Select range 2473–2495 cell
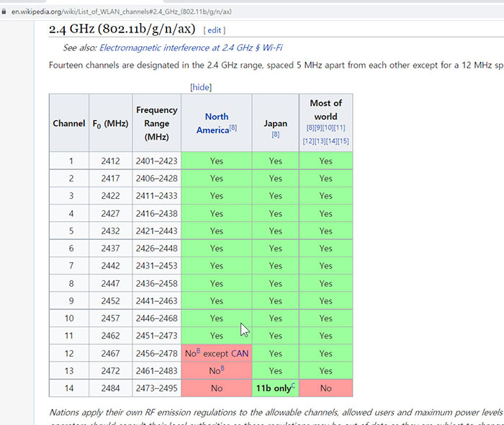 point(156,388)
